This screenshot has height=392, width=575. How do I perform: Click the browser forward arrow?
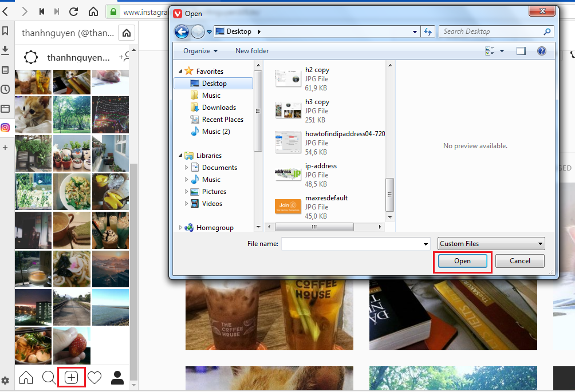point(24,11)
